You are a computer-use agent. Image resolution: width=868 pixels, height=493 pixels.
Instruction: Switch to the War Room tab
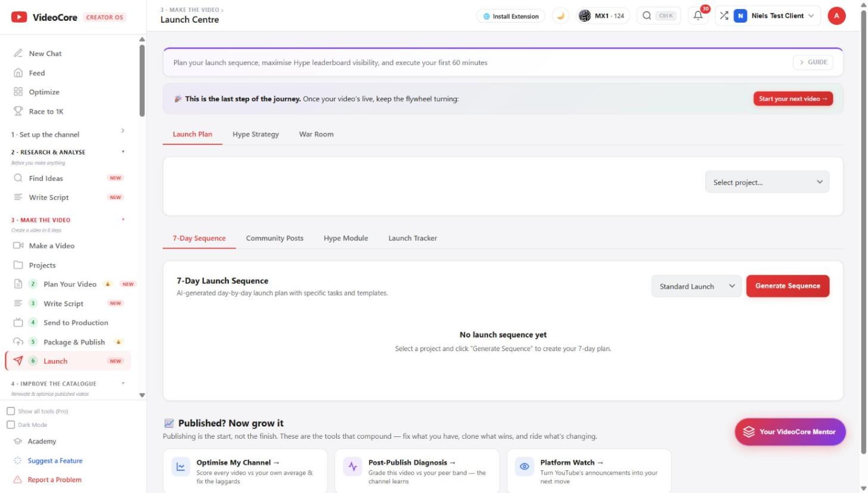click(317, 134)
